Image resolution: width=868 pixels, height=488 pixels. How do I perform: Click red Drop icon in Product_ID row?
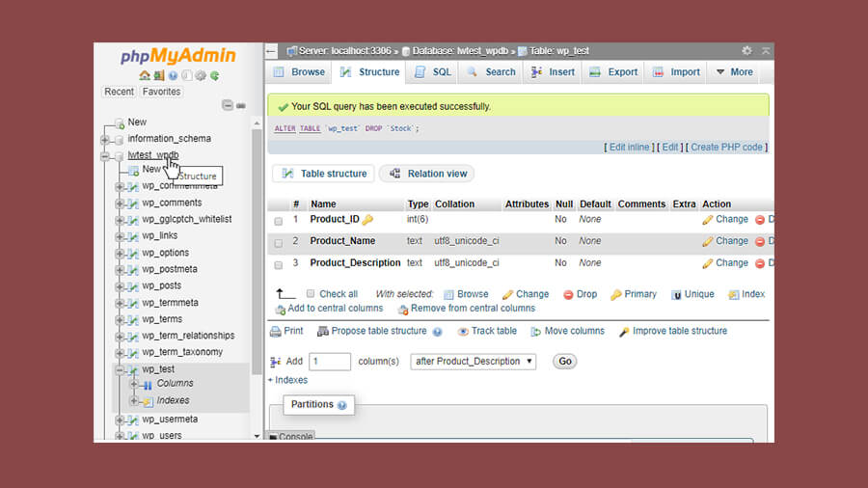pyautogui.click(x=760, y=220)
